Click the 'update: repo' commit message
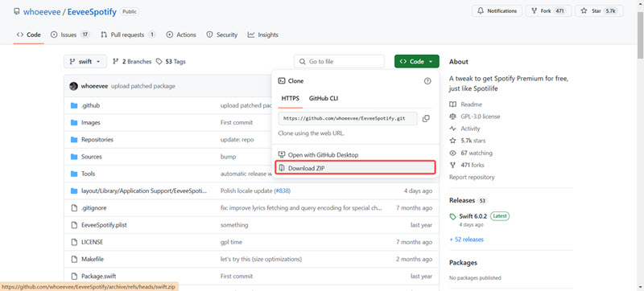Viewport: 644px width, 291px height. pos(237,139)
